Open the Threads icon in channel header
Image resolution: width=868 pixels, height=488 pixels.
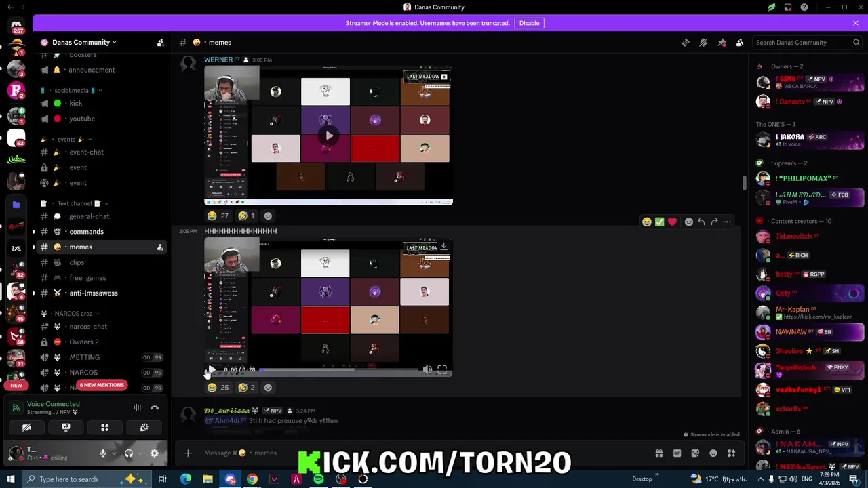(x=685, y=42)
